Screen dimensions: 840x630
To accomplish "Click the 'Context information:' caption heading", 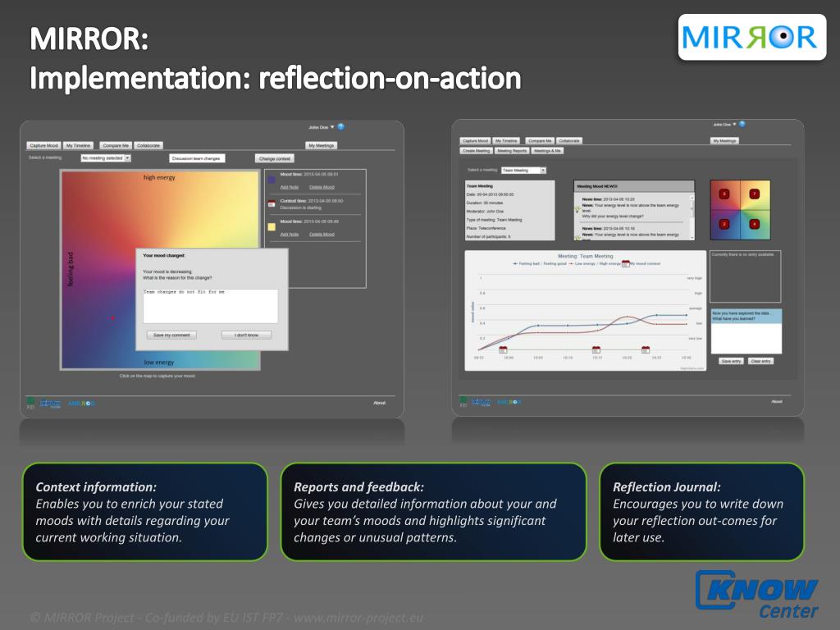I will point(96,487).
